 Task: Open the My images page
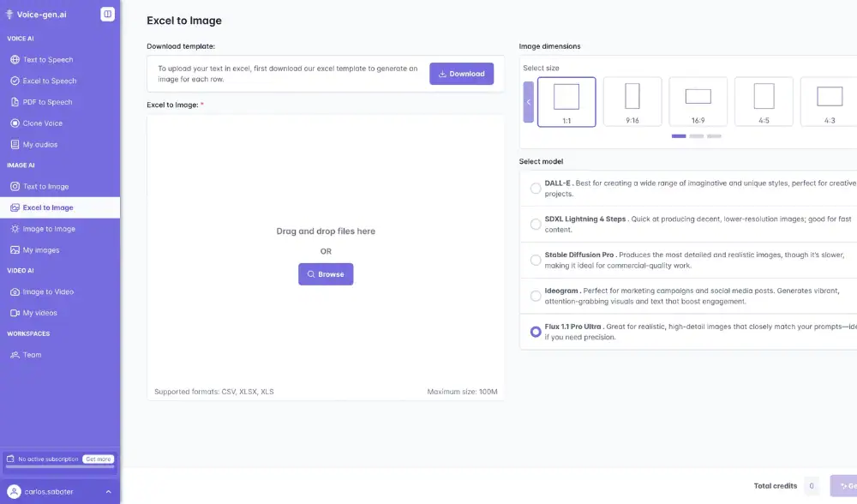[41, 250]
